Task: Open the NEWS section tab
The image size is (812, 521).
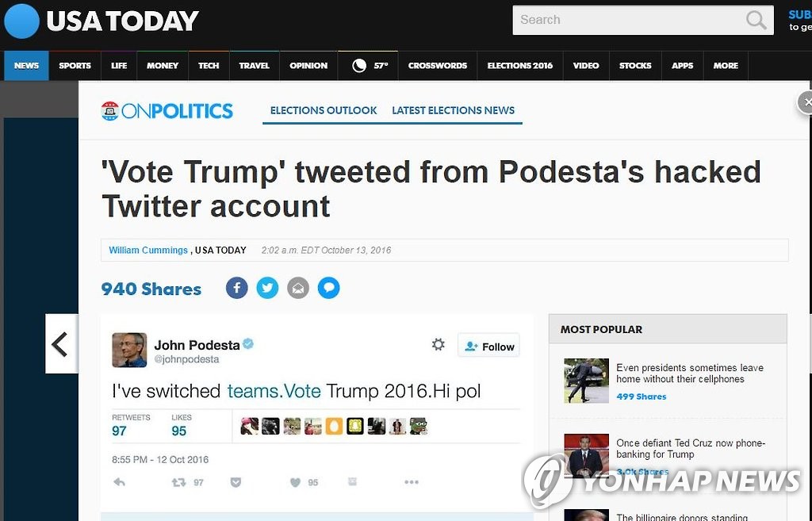Action: click(x=26, y=66)
